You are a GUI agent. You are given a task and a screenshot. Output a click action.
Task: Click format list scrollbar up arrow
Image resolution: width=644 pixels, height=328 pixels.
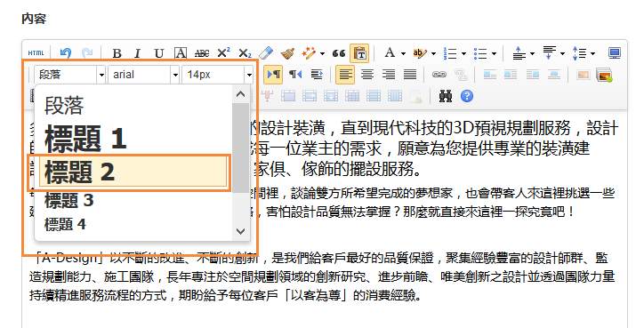click(241, 94)
